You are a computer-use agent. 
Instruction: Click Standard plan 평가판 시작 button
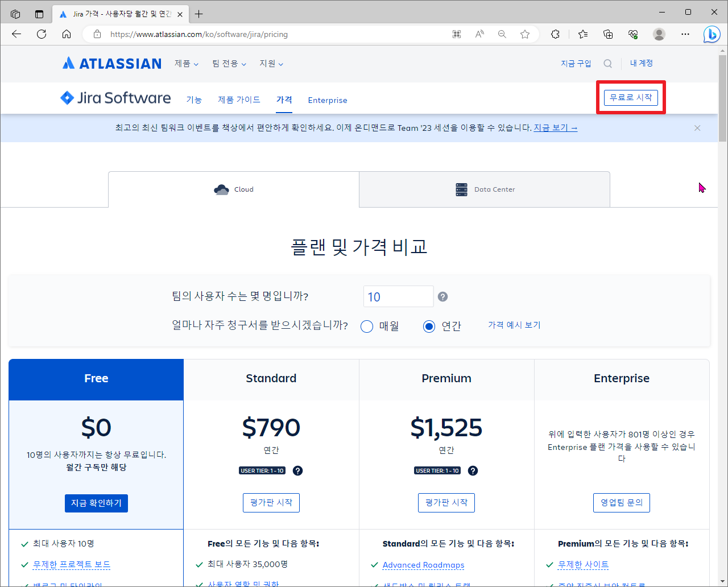[x=271, y=503]
